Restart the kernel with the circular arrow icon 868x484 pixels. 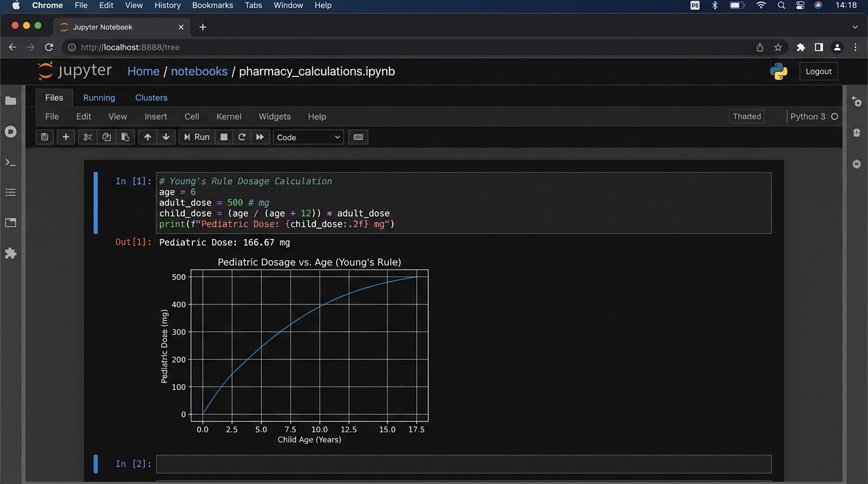pyautogui.click(x=242, y=137)
